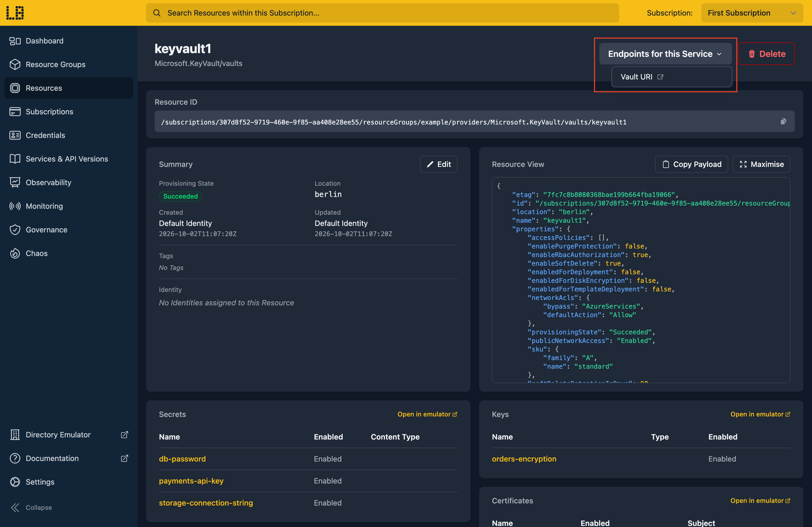Click the app logo in the header
Screen dimensions: 812x527
pyautogui.click(x=15, y=13)
